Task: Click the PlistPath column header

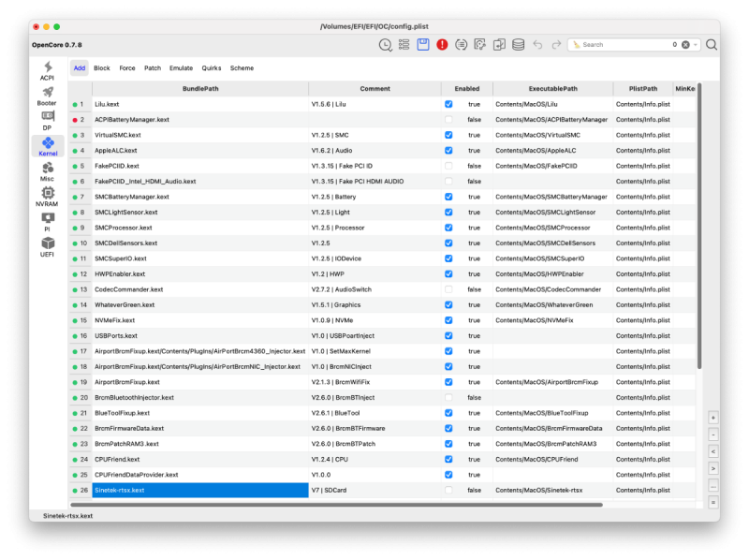Action: [643, 89]
